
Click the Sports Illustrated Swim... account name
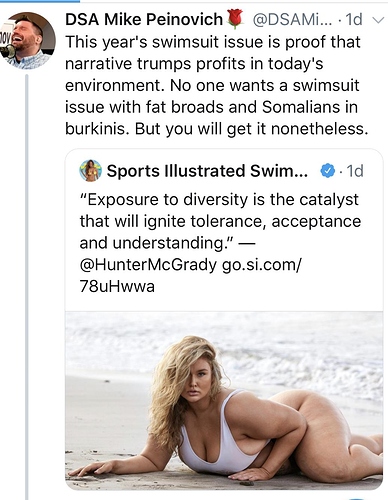pos(207,171)
